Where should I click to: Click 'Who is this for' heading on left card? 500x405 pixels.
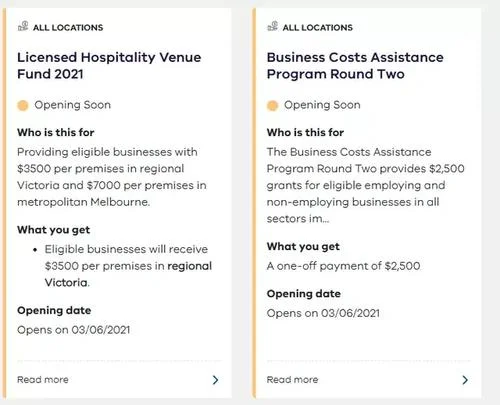pyautogui.click(x=56, y=132)
